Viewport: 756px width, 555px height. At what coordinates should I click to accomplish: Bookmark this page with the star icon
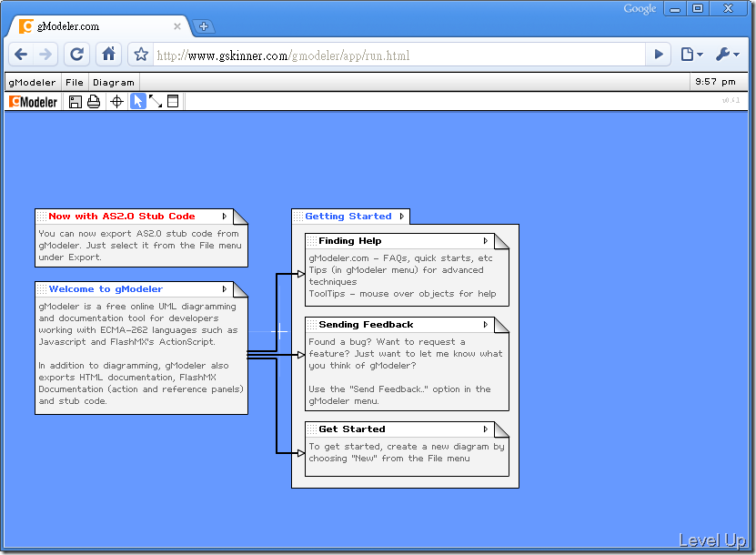pyautogui.click(x=141, y=55)
